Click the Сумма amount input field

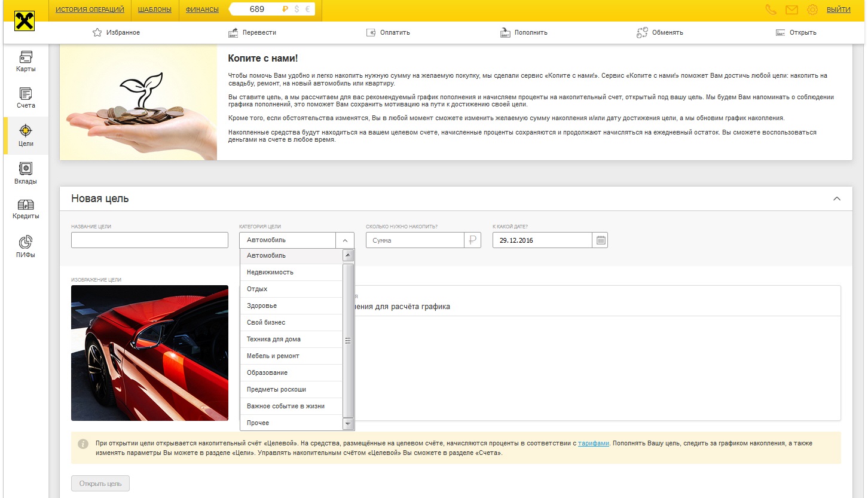(415, 240)
